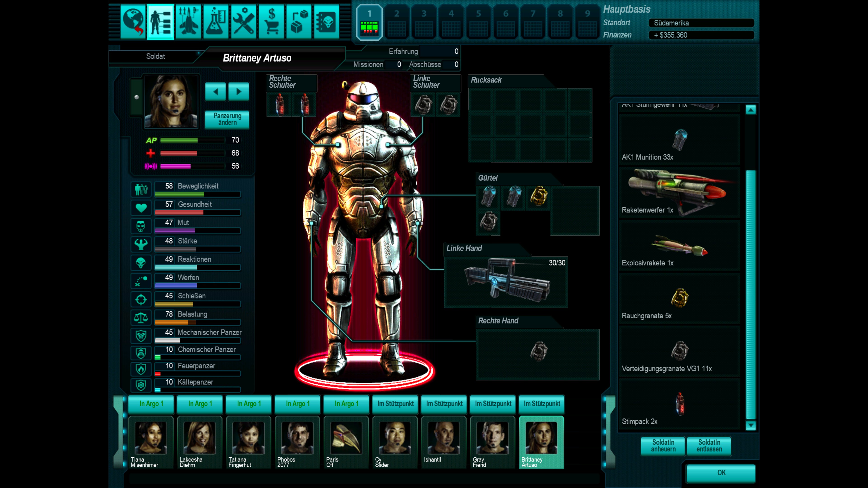The height and width of the screenshot is (488, 868).
Task: Open the globe geoscape icon
Action: coord(133,22)
